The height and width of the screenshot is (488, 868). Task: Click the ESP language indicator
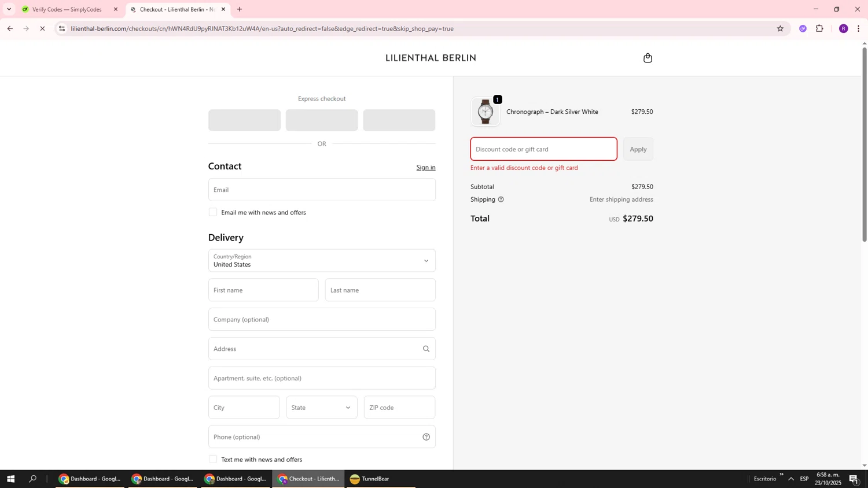804,479
